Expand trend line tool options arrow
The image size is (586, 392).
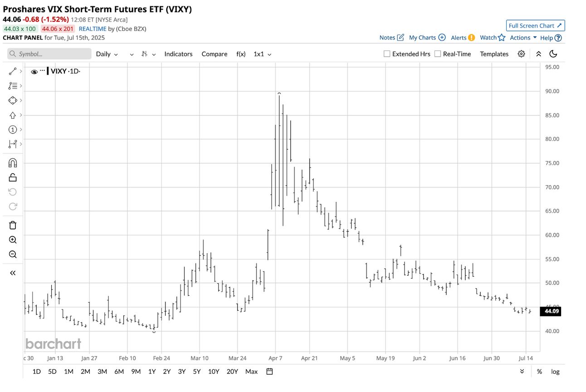(21, 71)
